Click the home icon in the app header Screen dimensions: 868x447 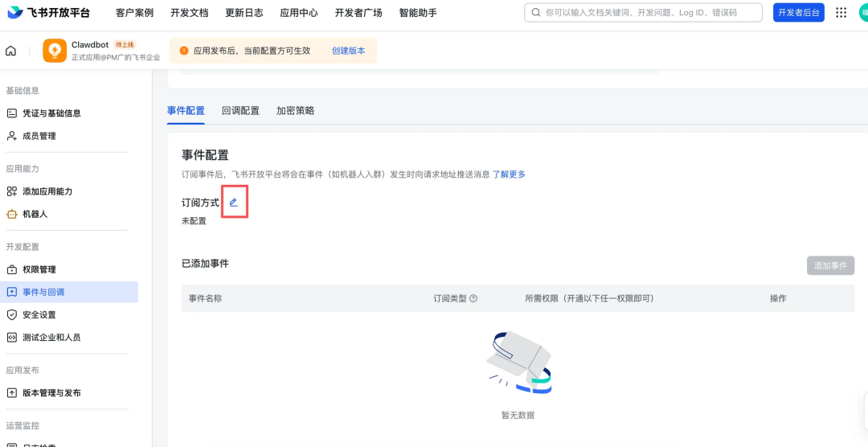[11, 51]
